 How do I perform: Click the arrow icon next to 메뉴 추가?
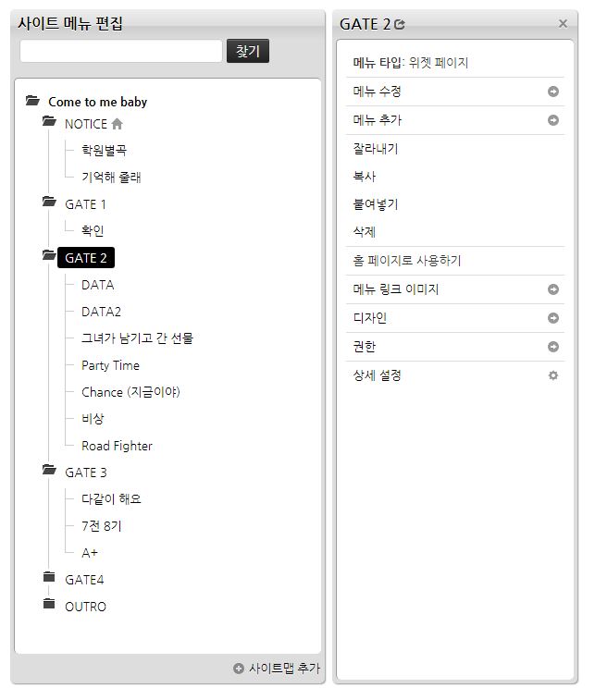coord(553,120)
